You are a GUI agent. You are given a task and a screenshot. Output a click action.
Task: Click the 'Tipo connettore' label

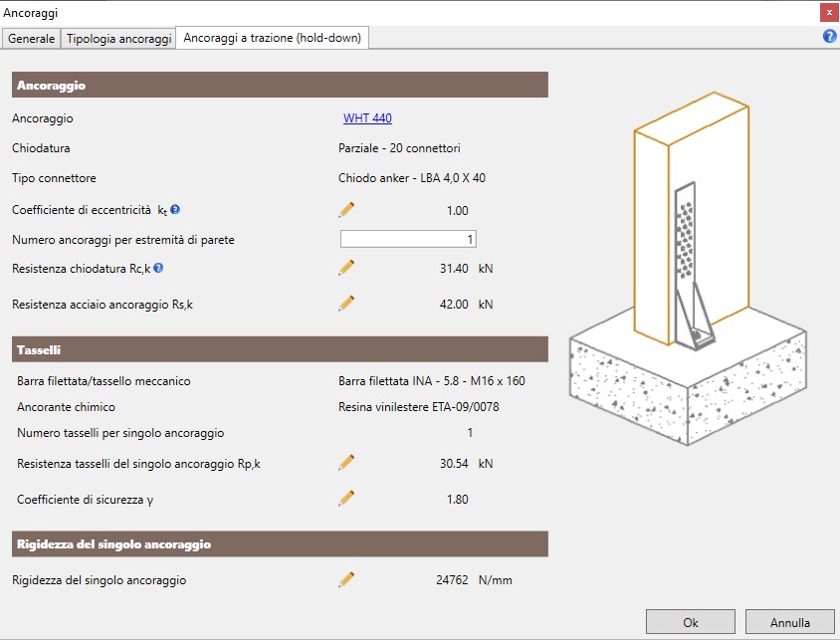click(54, 178)
